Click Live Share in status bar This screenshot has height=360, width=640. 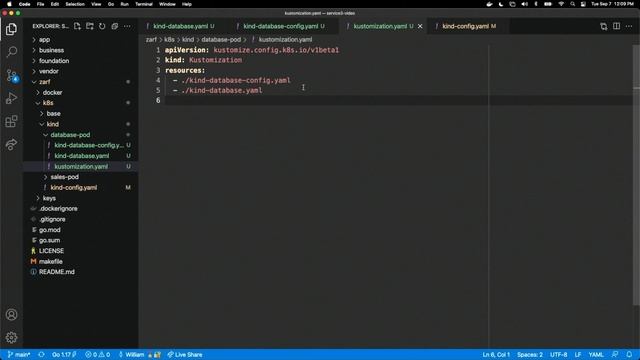(185, 355)
